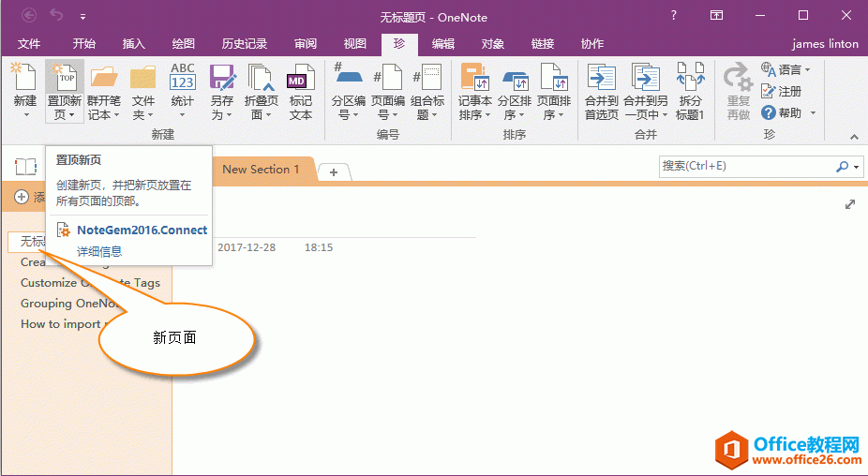The height and width of the screenshot is (476, 868).
Task: Click the Top New Page icon
Action: 65,77
